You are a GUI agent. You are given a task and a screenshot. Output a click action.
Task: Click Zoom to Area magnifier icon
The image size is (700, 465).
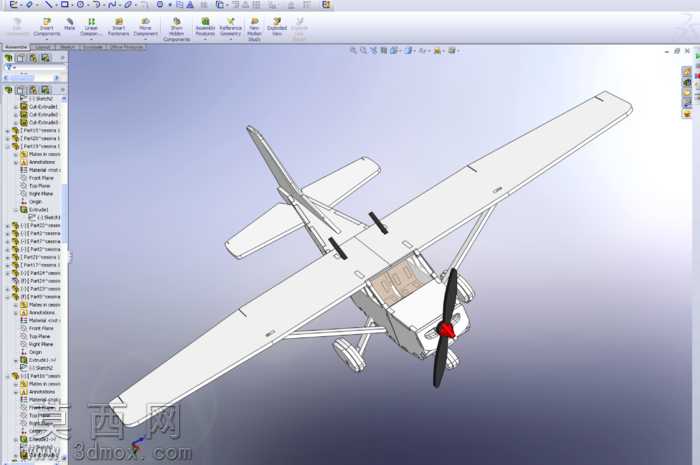pos(363,50)
